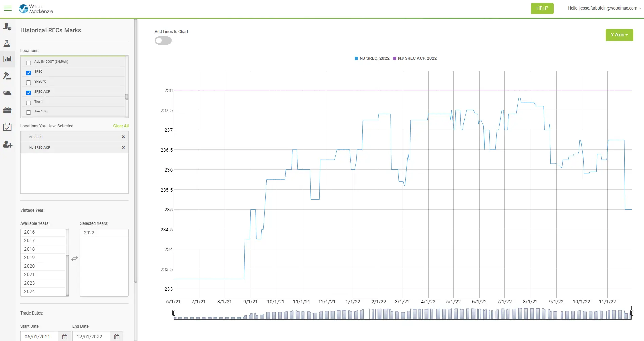Click the green HELP button

pyautogui.click(x=542, y=8)
